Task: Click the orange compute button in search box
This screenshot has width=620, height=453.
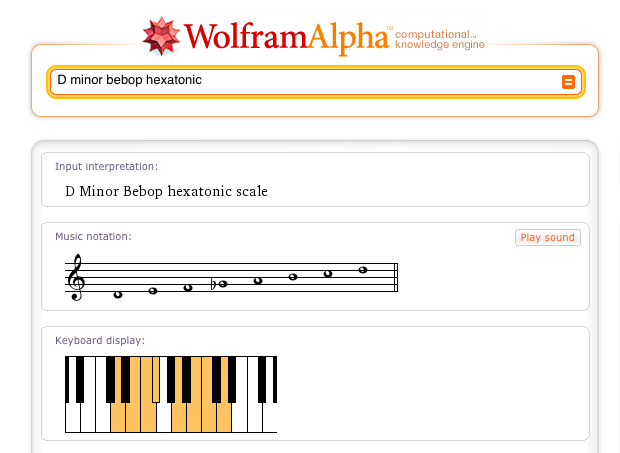Action: click(x=568, y=82)
